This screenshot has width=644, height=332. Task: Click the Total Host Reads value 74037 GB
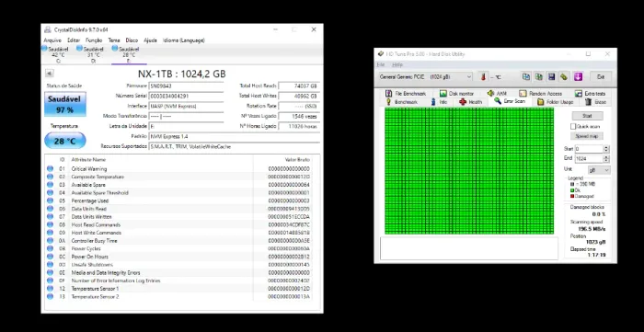coord(299,86)
